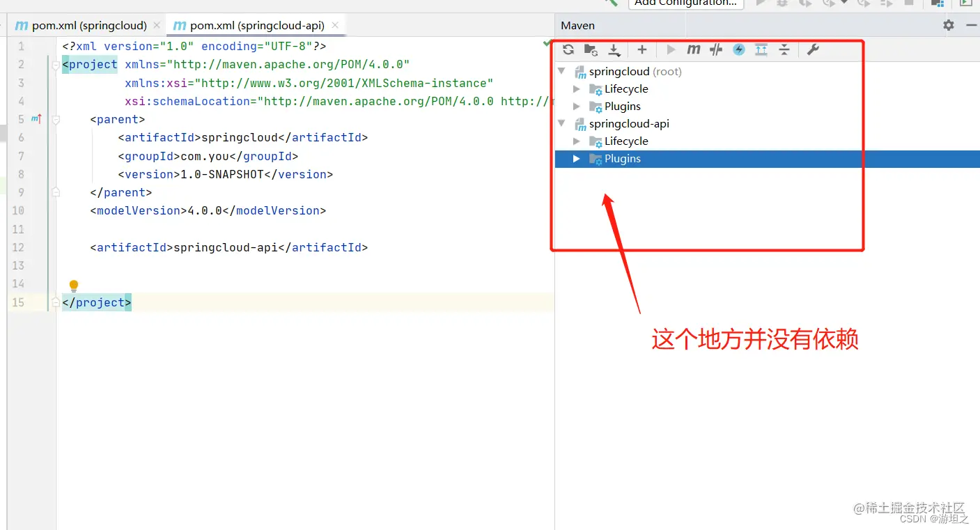Show dependencies diagram icon
Image resolution: width=980 pixels, height=530 pixels.
tap(761, 49)
